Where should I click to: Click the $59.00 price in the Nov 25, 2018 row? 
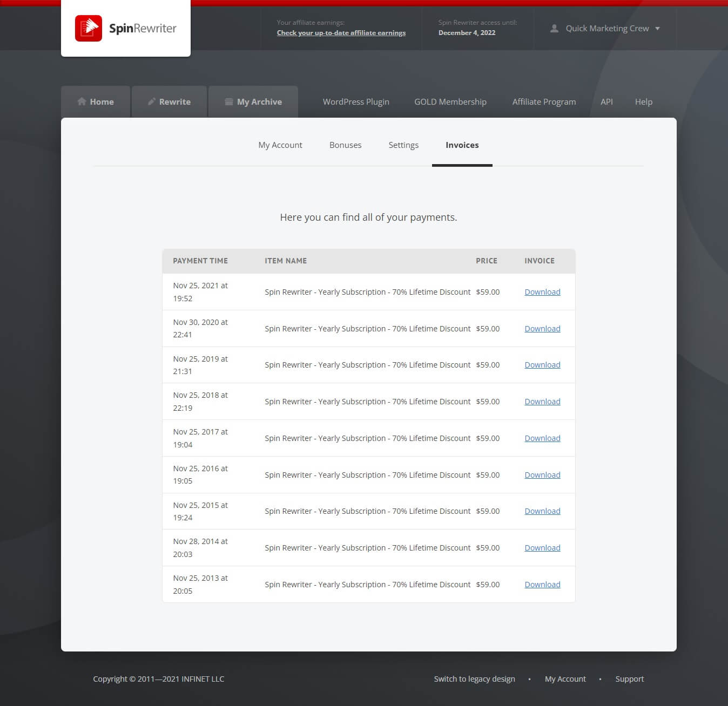tap(488, 402)
